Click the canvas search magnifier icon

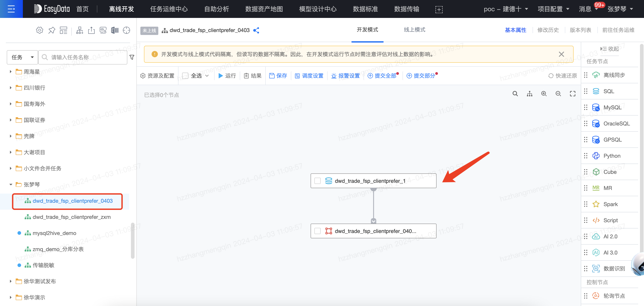click(515, 94)
